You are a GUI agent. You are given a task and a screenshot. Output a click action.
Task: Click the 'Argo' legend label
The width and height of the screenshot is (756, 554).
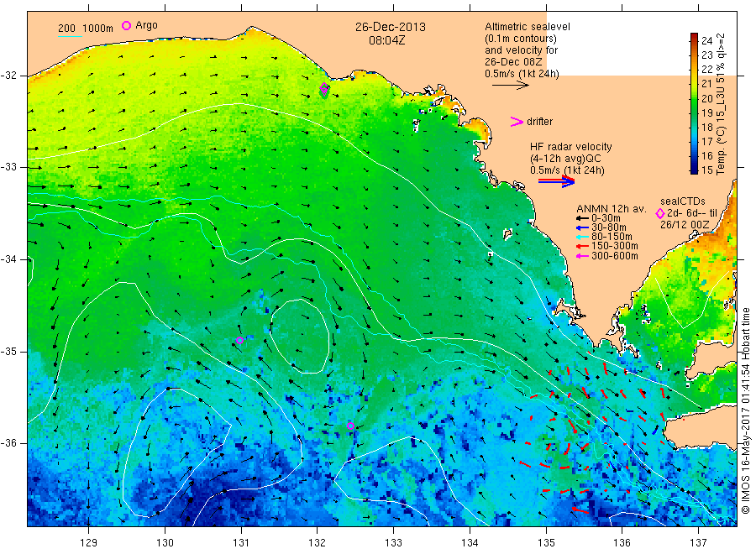[x=146, y=25]
